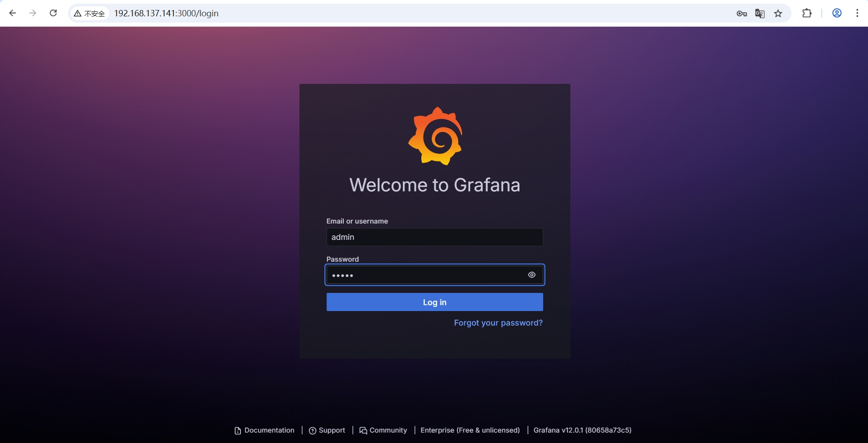Select the address bar URL
The width and height of the screenshot is (868, 443).
[x=166, y=14]
